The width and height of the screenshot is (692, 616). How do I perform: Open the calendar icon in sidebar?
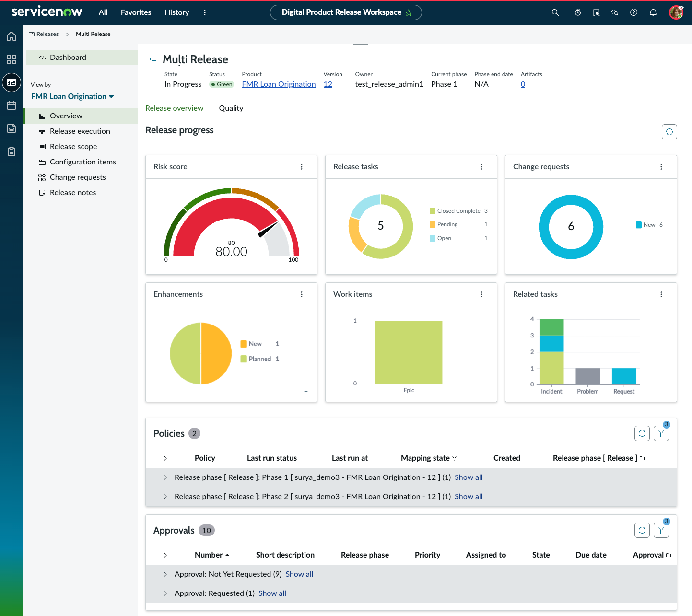[12, 105]
